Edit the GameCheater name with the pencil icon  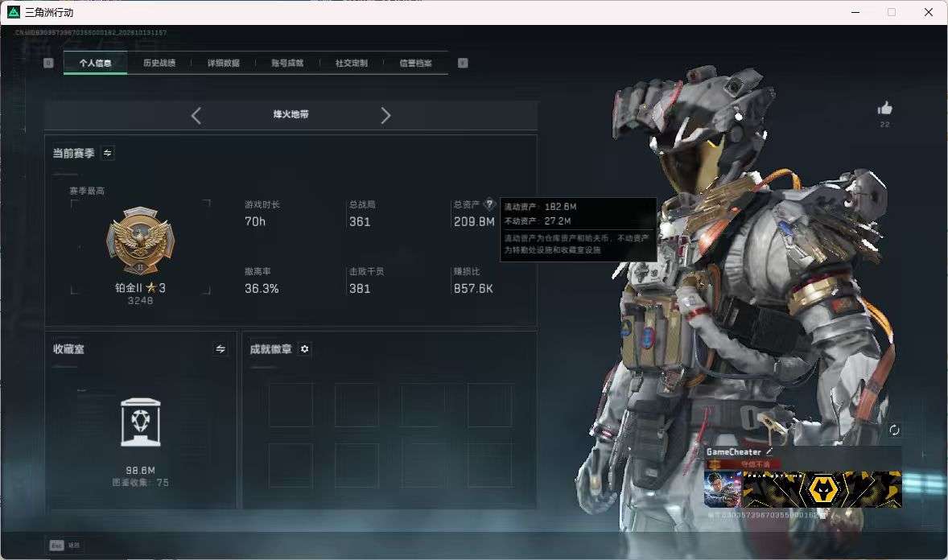click(769, 451)
